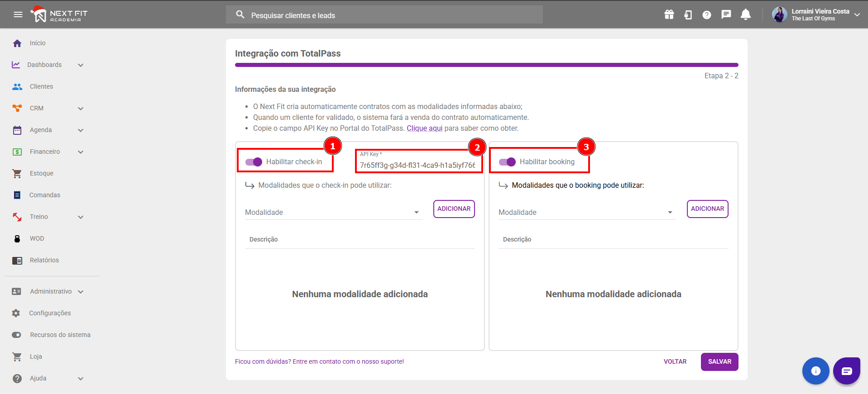Click the Financeiro money icon
Viewport: 868px width, 394px height.
click(17, 152)
